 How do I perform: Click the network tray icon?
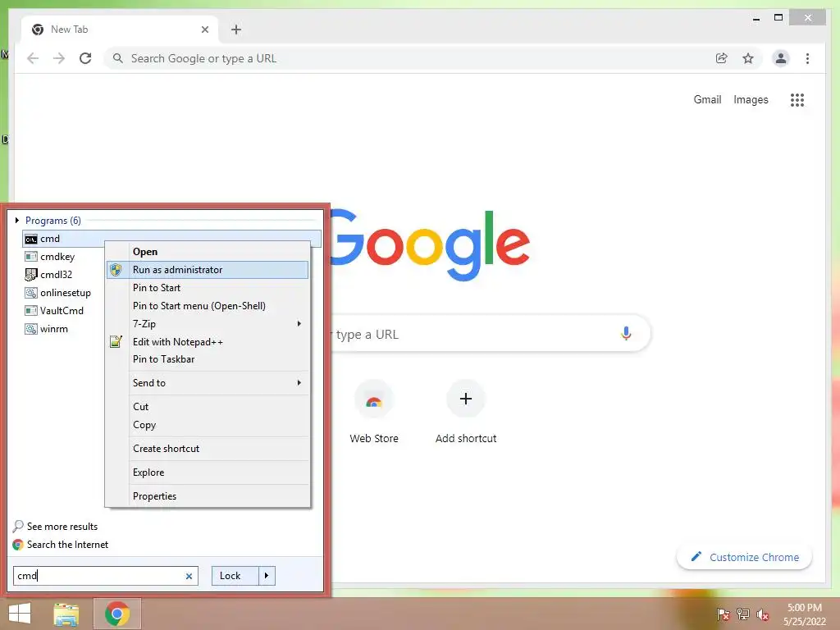pos(743,614)
